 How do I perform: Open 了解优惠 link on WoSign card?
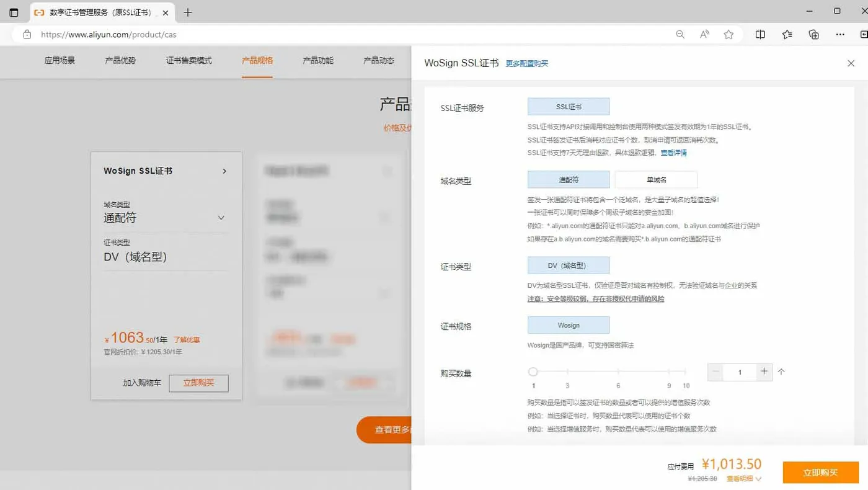[187, 340]
